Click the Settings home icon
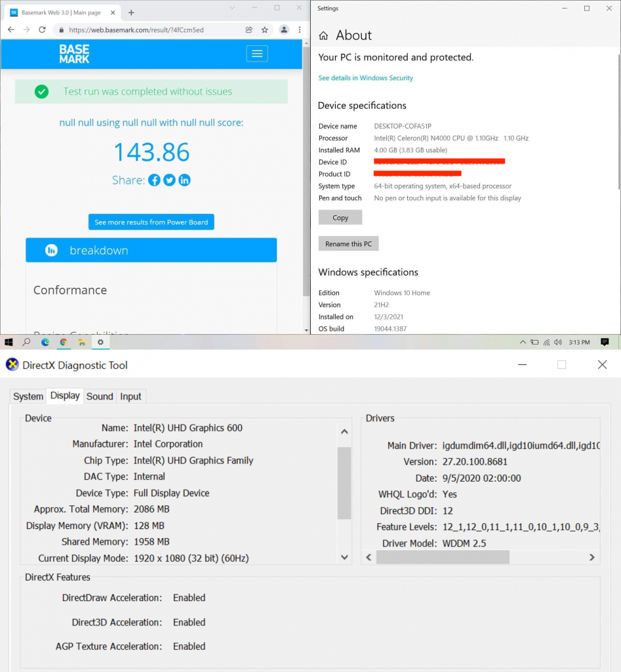Image resolution: width=621 pixels, height=672 pixels. (323, 35)
